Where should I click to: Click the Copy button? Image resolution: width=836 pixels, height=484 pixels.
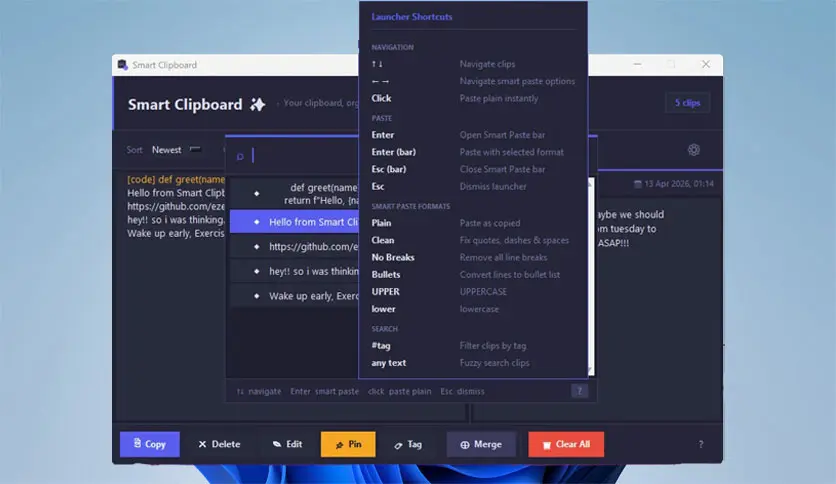pos(149,444)
